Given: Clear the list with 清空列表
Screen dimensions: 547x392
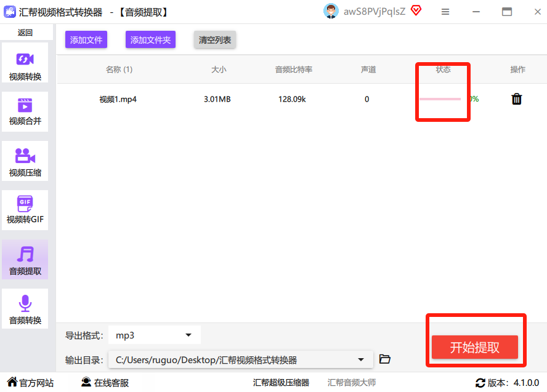Looking at the screenshot, I should coord(215,40).
